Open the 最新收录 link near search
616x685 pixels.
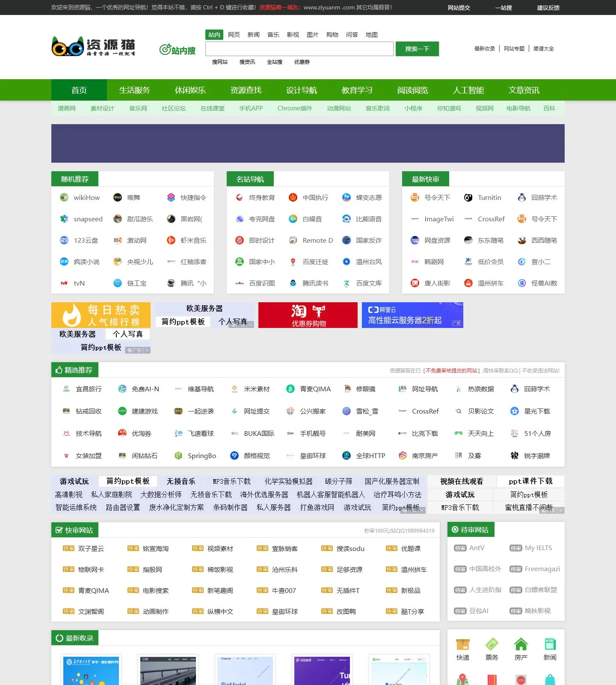tap(485, 48)
